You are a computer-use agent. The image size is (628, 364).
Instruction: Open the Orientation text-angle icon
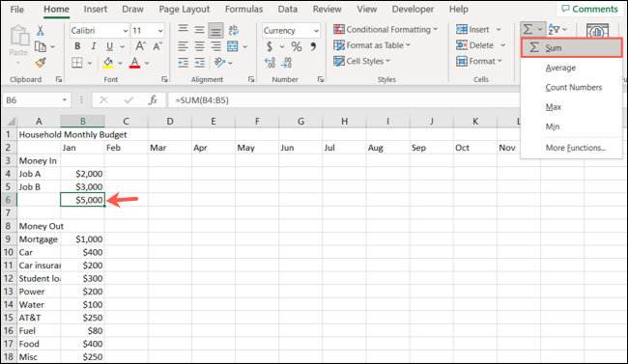(x=219, y=62)
